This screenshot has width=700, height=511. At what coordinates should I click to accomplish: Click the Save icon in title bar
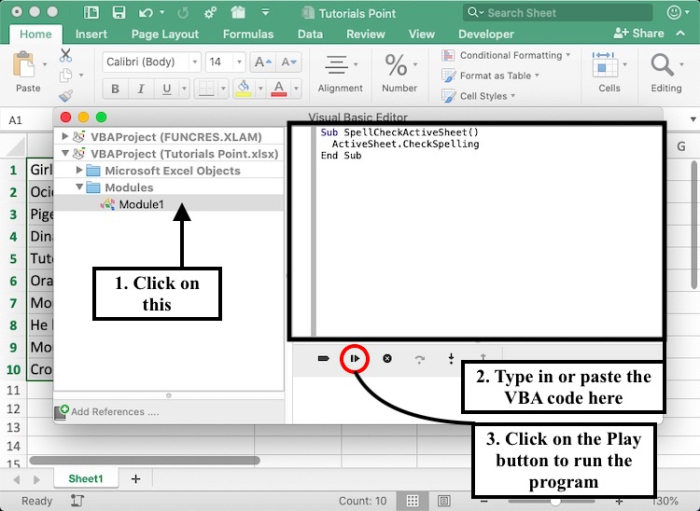[119, 12]
